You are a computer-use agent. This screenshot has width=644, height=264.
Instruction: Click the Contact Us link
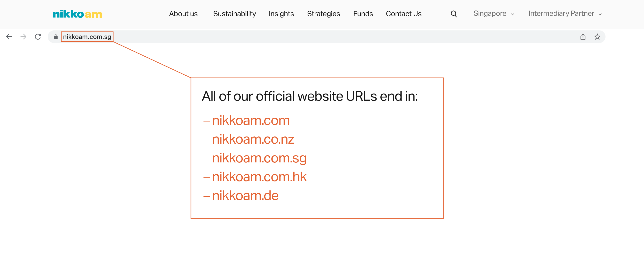(403, 14)
